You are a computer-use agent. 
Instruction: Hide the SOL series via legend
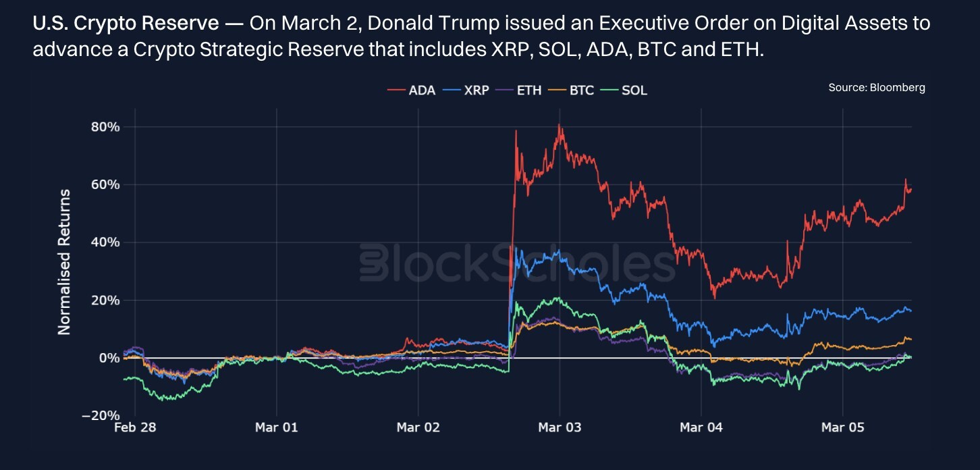click(x=634, y=90)
